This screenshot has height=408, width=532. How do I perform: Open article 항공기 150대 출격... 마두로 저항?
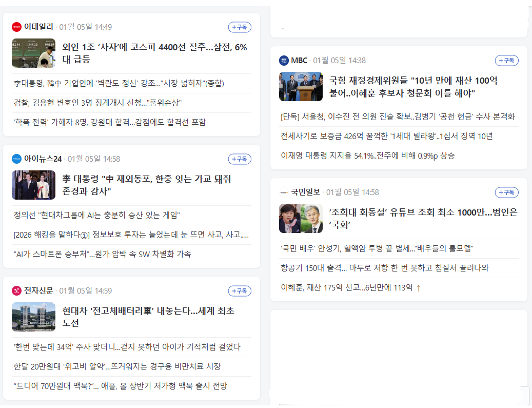point(385,268)
